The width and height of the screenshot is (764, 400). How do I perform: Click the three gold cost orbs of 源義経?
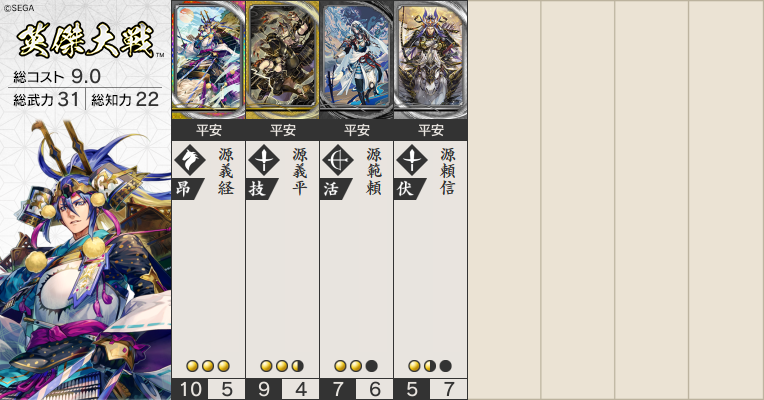pyautogui.click(x=208, y=366)
